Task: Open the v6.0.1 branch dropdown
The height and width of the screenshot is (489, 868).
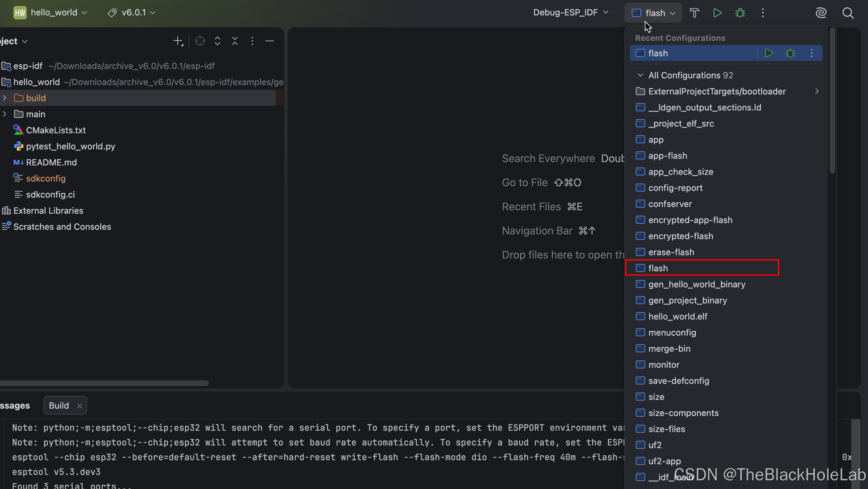Action: (132, 13)
